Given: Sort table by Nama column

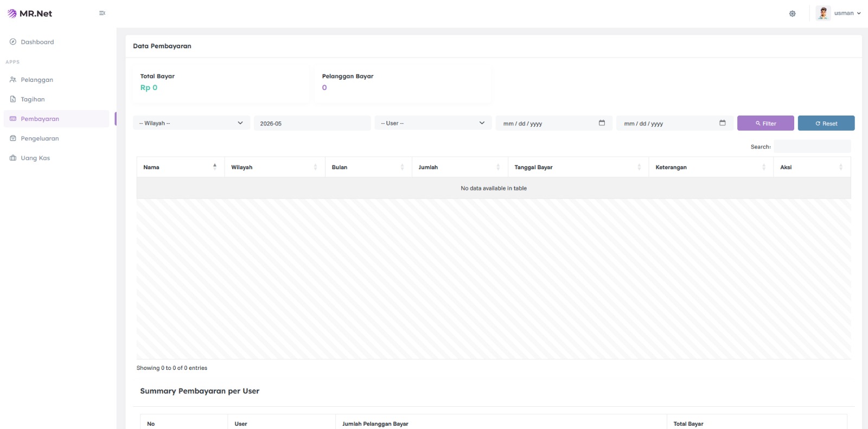Looking at the screenshot, I should pos(181,167).
